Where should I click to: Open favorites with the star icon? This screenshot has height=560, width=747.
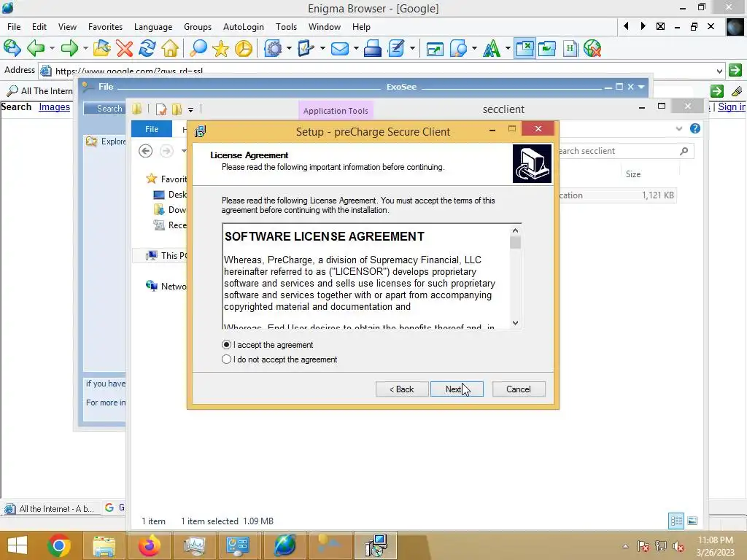coord(220,49)
